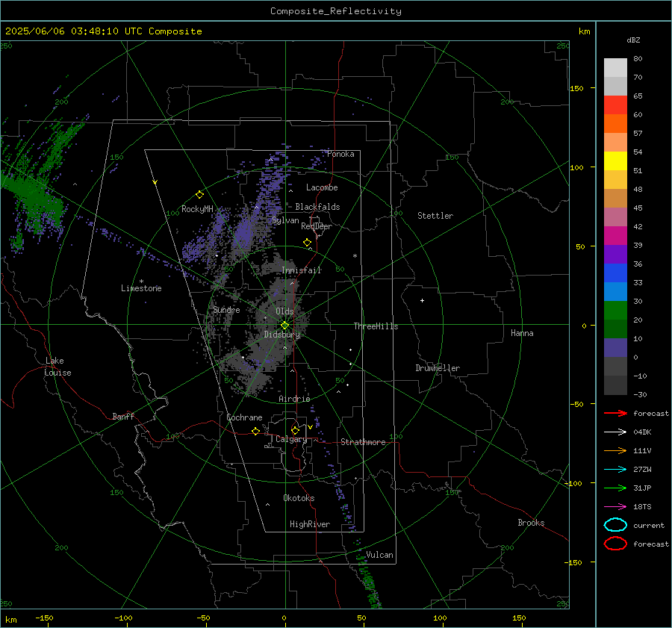Click the 18TS legend label
Viewport: 672px width, 628px height.
click(x=642, y=507)
